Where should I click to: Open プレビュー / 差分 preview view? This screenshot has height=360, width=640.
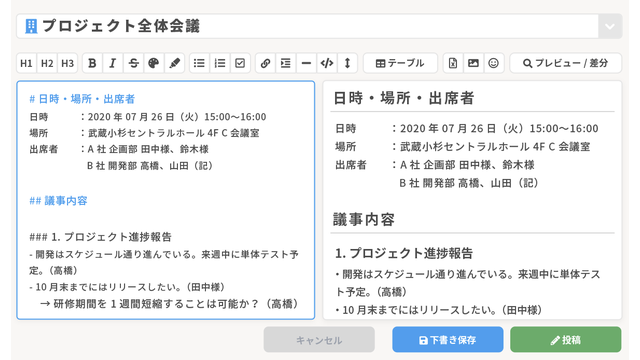[566, 63]
